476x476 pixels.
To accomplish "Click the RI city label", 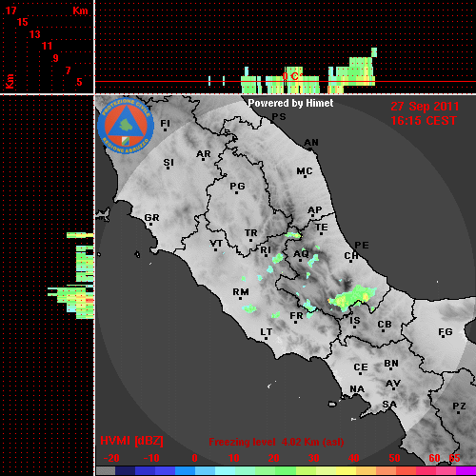I will pos(266,250).
